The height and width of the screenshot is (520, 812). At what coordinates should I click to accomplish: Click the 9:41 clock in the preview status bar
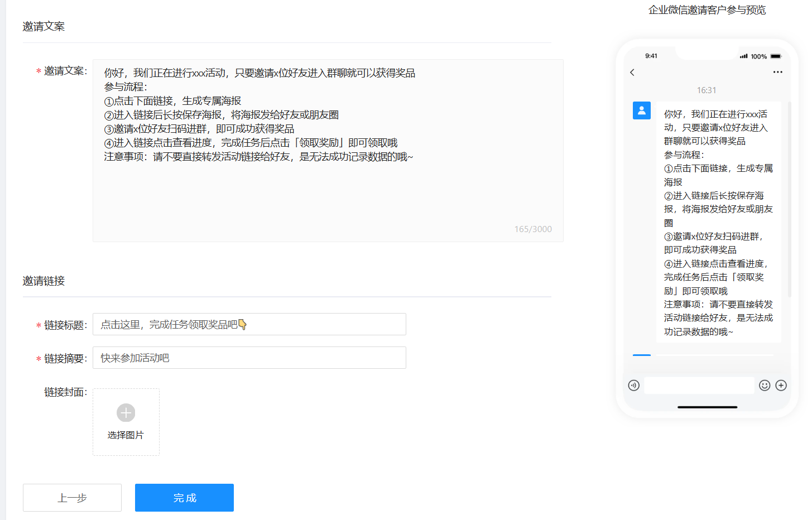point(651,56)
